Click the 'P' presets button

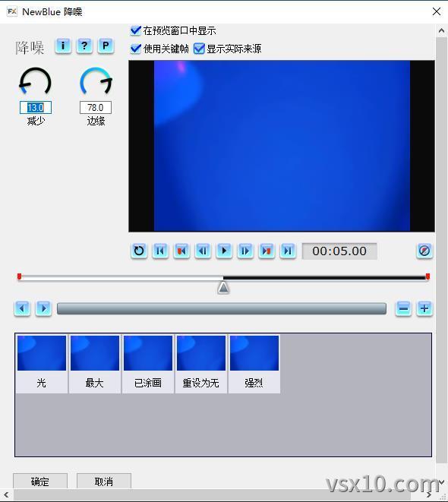(106, 46)
